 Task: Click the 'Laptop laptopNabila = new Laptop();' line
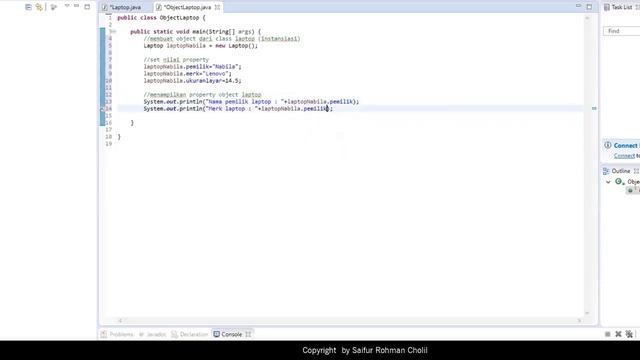[200, 46]
